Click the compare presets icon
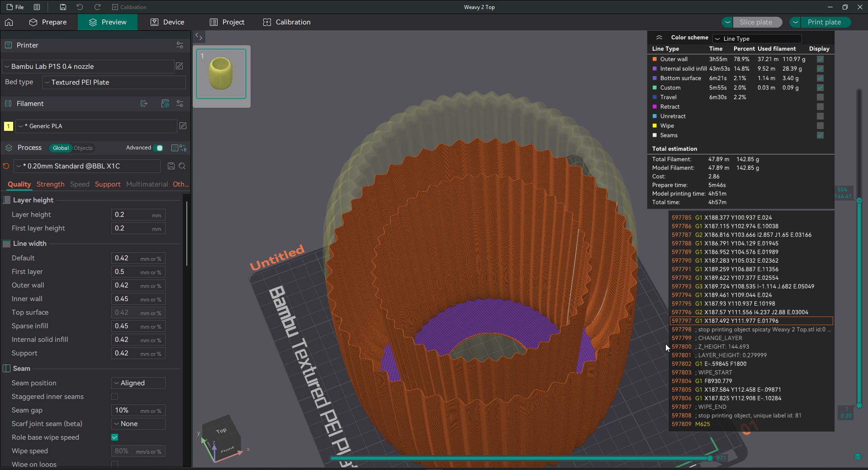The width and height of the screenshot is (868, 470). point(183,148)
